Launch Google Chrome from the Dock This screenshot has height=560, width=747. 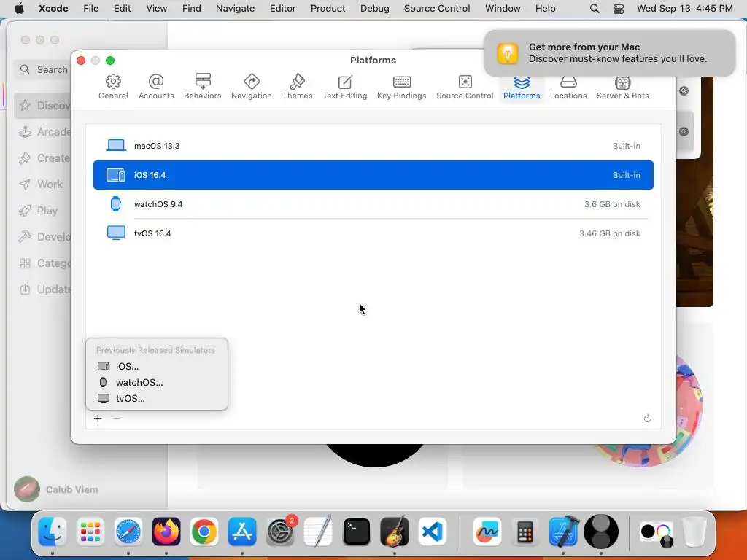pyautogui.click(x=204, y=532)
